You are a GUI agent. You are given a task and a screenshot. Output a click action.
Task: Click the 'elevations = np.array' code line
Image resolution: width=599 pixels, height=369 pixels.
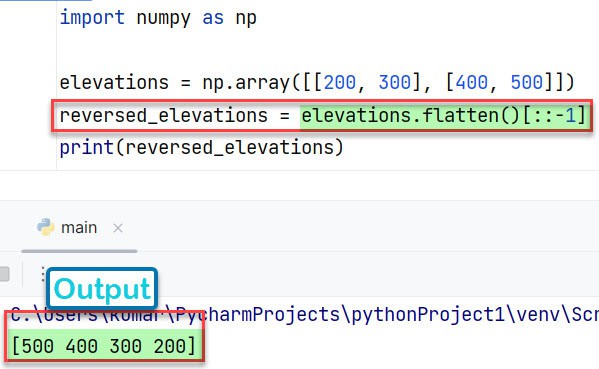pyautogui.click(x=317, y=83)
